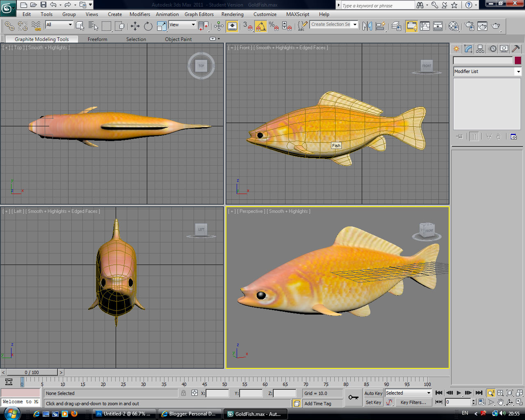Image resolution: width=525 pixels, height=420 pixels.
Task: Open the Hierarchy panel
Action: [479, 48]
